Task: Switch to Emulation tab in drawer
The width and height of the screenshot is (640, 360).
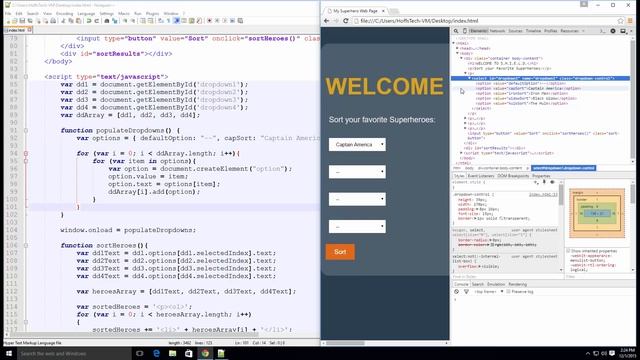Action: (496, 284)
